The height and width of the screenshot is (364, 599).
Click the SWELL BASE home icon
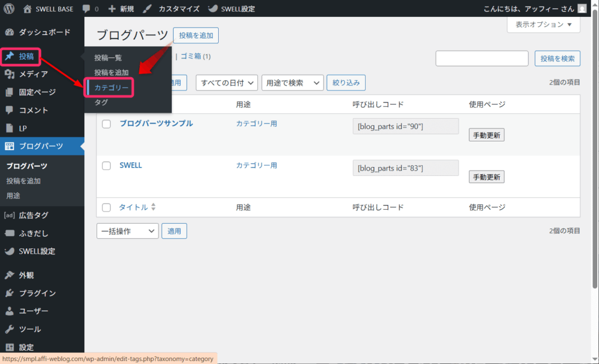click(27, 9)
